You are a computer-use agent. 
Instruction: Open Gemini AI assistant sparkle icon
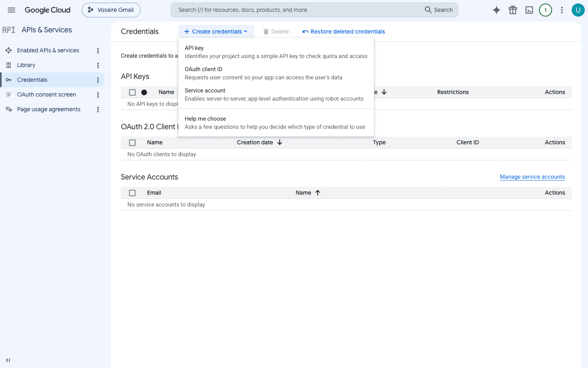(x=497, y=10)
